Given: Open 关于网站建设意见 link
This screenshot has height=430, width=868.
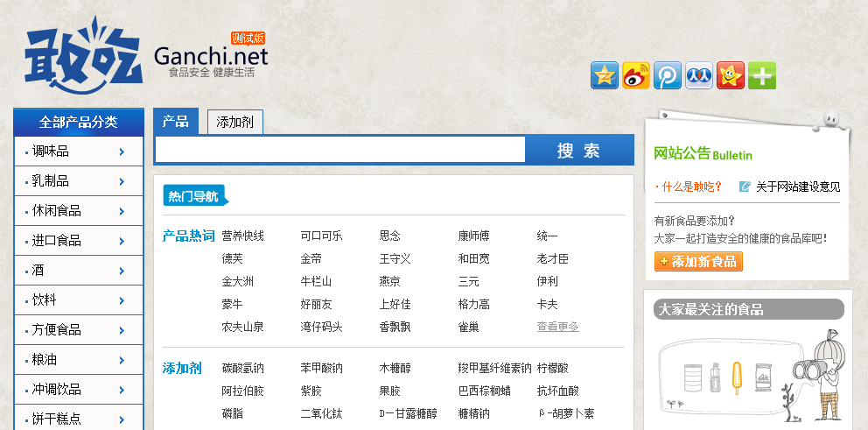Looking at the screenshot, I should (x=798, y=187).
